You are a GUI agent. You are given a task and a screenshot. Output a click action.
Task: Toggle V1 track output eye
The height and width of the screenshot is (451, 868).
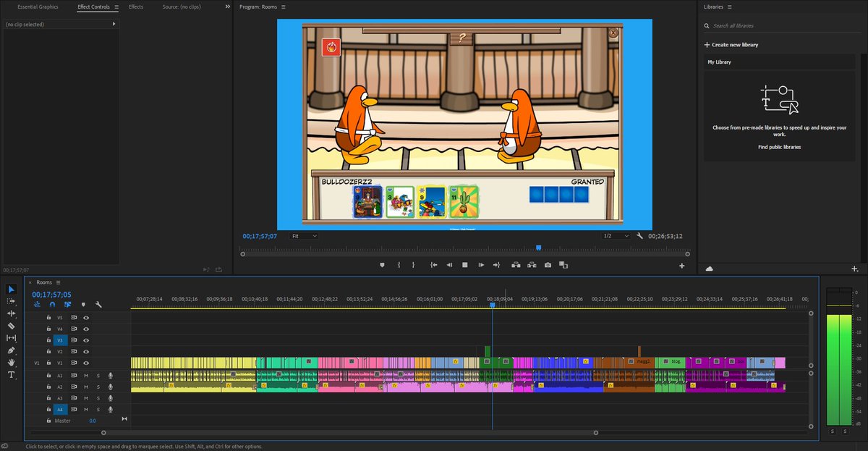click(x=85, y=363)
